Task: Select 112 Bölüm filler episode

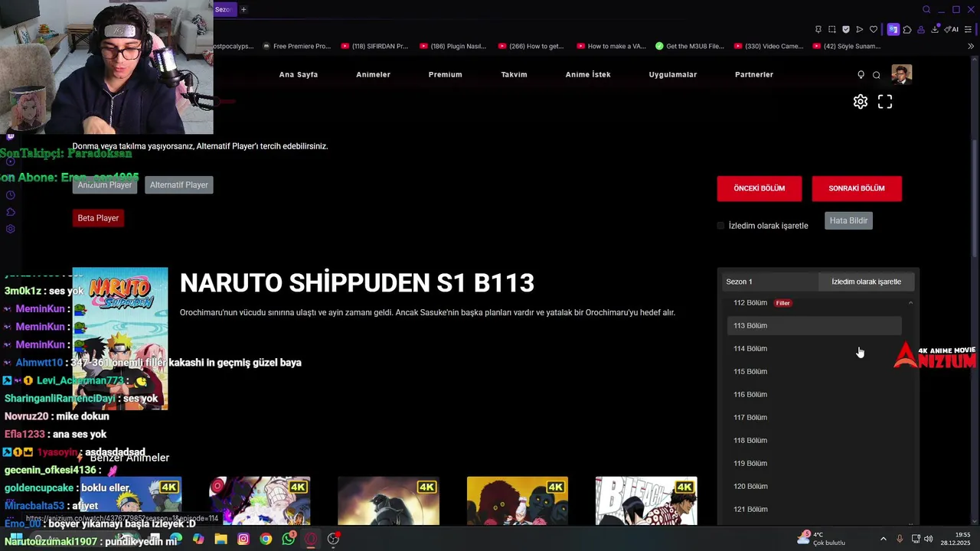Action: [814, 303]
